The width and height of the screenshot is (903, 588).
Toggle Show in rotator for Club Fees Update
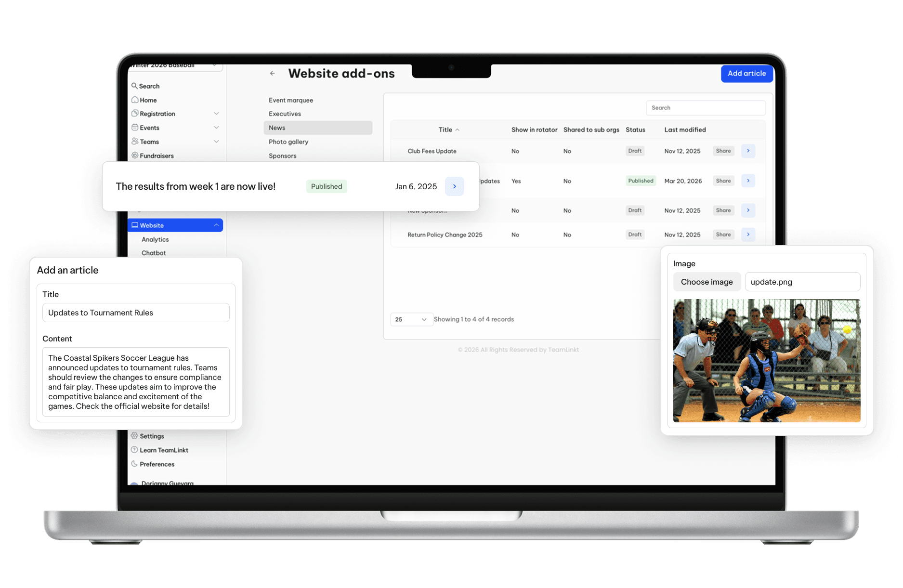coord(515,151)
